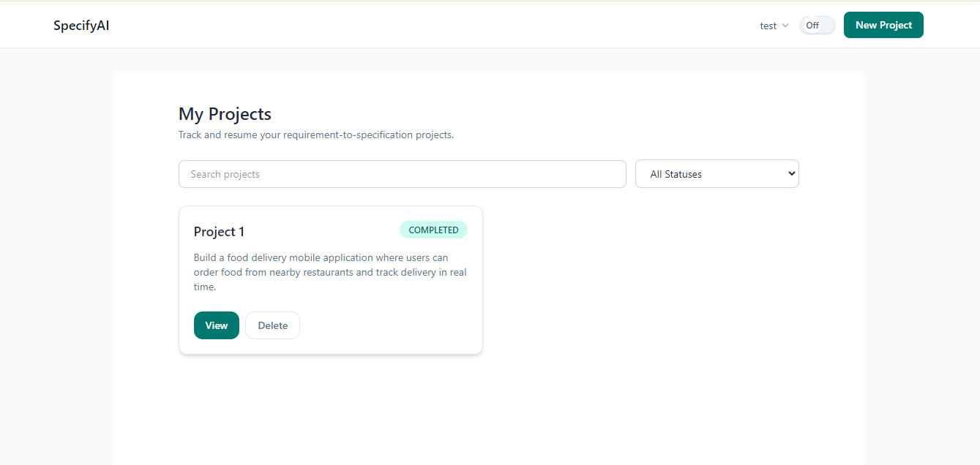Click the Search projects placeholder text

pos(225,174)
